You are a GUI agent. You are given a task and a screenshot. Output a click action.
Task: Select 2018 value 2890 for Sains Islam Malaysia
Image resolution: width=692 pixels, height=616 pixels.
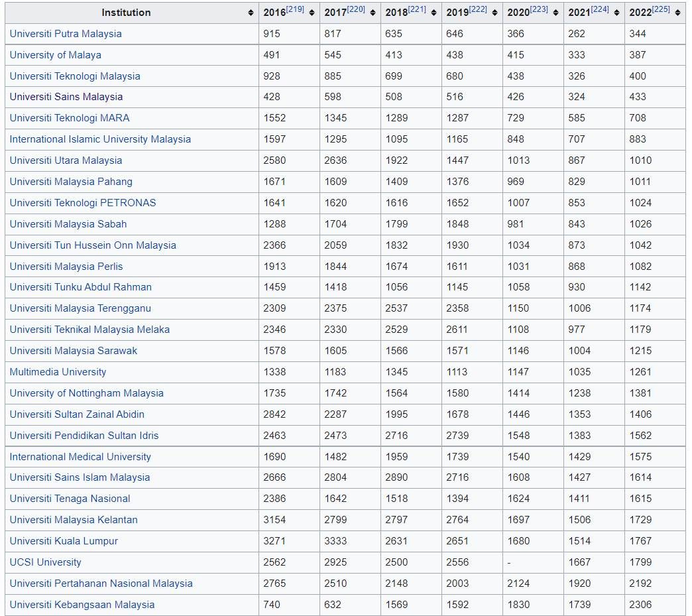pyautogui.click(x=396, y=477)
